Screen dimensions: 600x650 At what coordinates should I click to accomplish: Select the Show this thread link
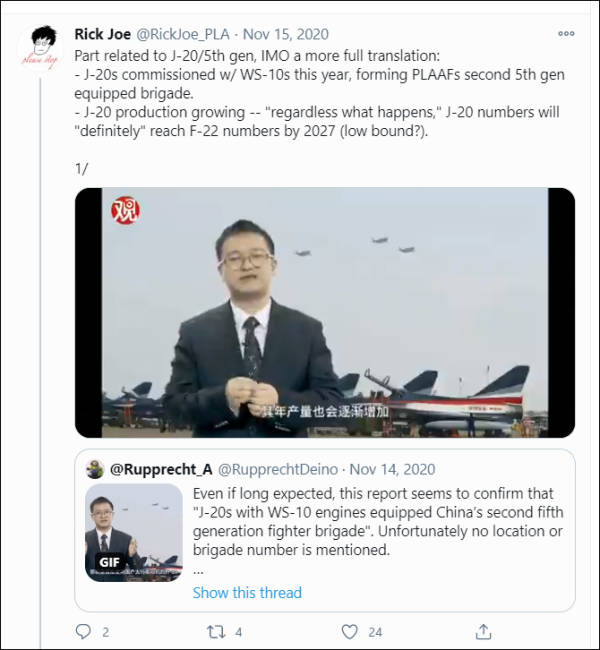click(247, 592)
